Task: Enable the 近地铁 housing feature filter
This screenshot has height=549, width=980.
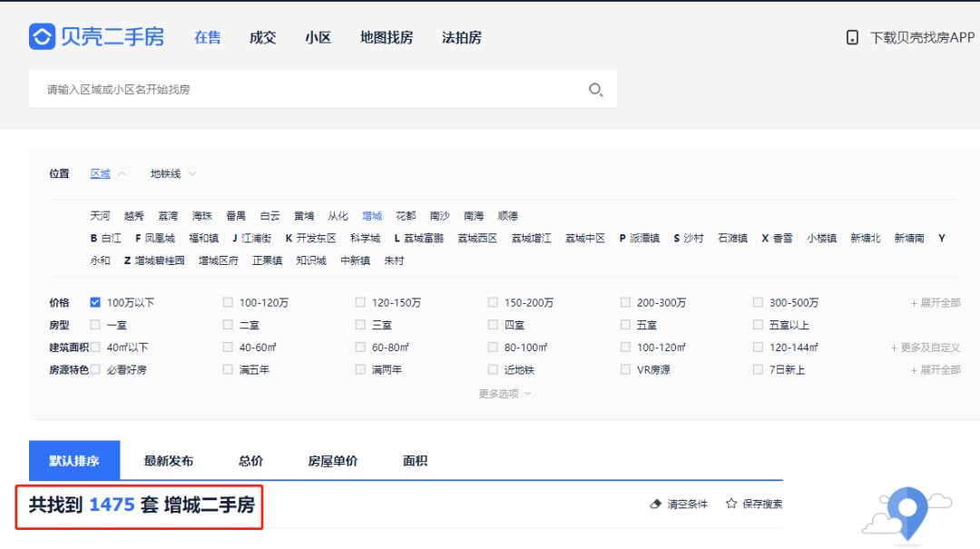Action: pyautogui.click(x=493, y=369)
